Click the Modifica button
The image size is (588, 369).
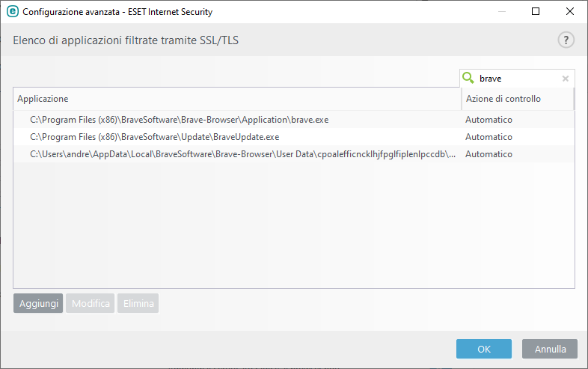91,303
